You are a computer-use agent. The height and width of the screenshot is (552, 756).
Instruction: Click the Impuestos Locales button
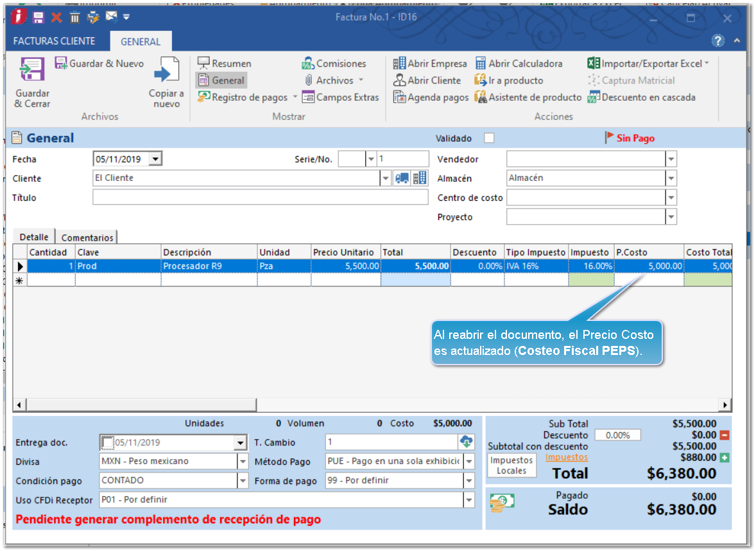tap(511, 465)
